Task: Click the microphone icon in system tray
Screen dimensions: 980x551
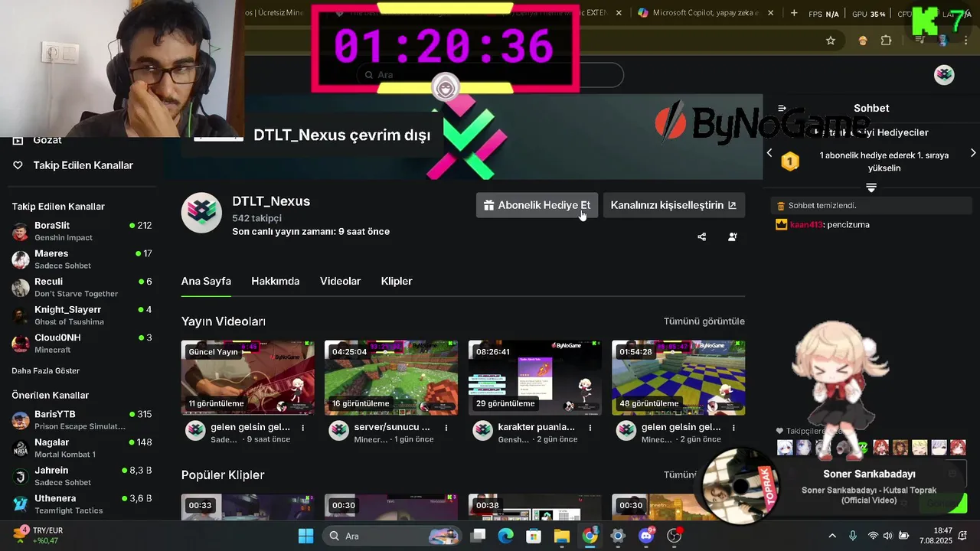Action: [853, 536]
